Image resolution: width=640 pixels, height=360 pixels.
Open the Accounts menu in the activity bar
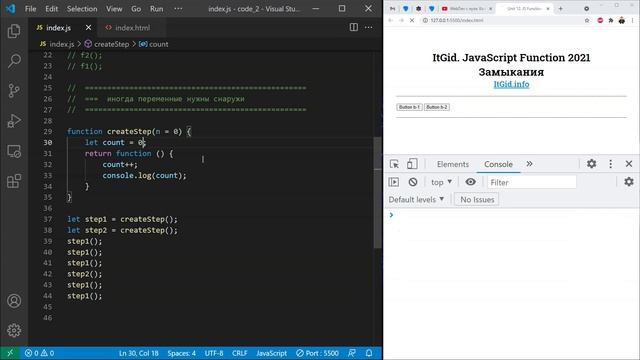coord(14,301)
